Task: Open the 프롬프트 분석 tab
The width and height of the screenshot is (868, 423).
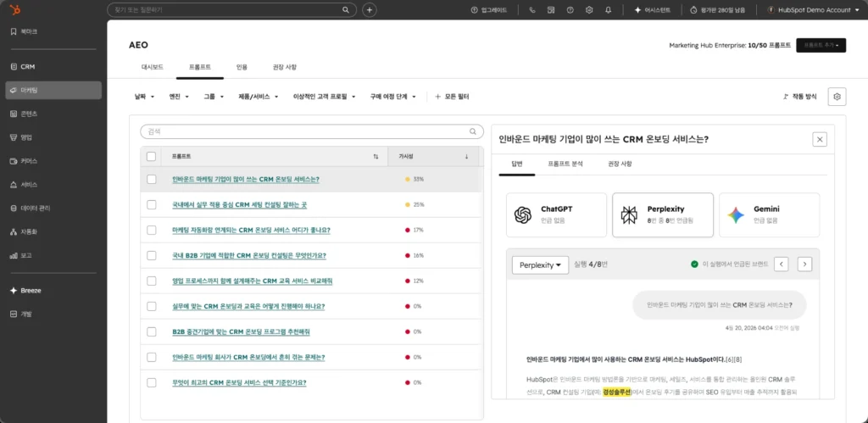Action: (x=565, y=164)
